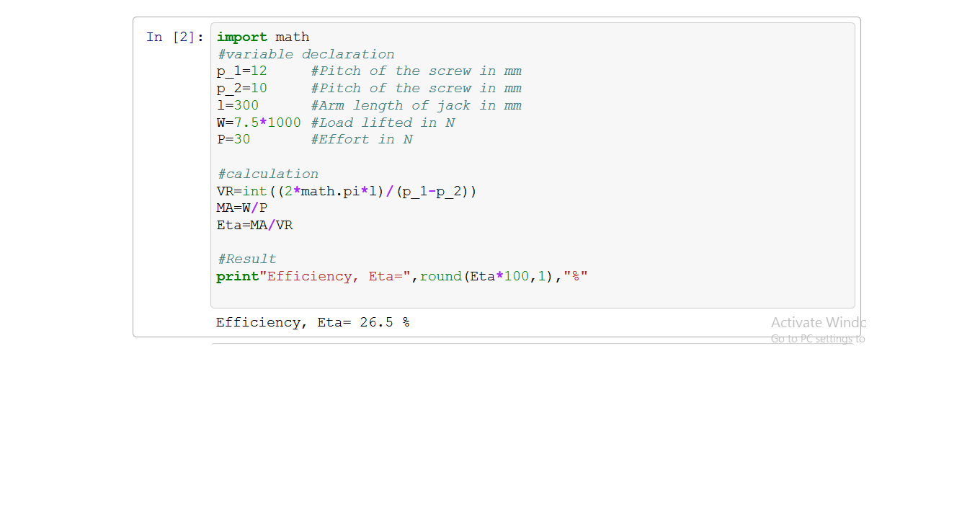The height and width of the screenshot is (506, 980).
Task: Click the l=300 assignment
Action: click(237, 106)
